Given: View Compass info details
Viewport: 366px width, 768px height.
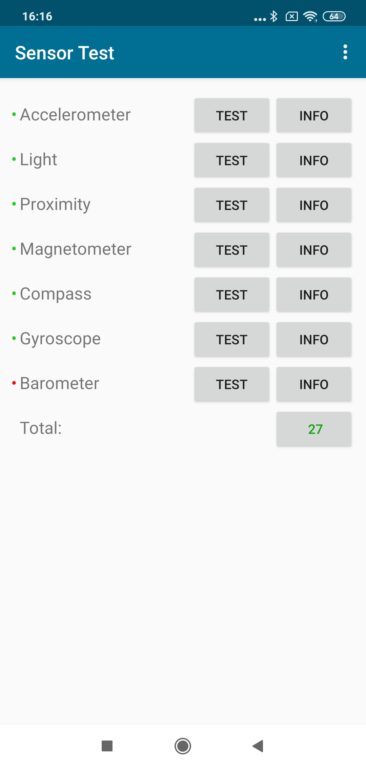Looking at the screenshot, I should click(314, 295).
